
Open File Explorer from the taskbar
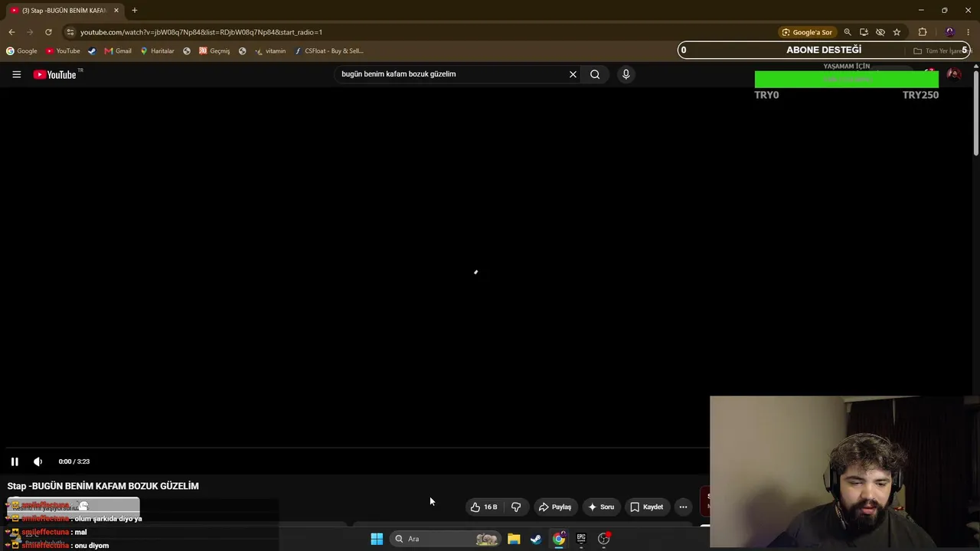pyautogui.click(x=514, y=539)
